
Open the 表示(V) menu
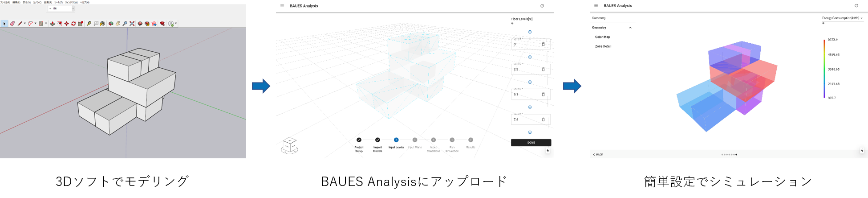27,2
